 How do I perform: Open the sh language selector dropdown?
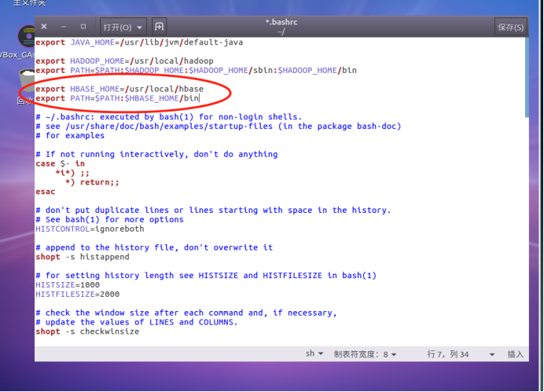(x=314, y=354)
